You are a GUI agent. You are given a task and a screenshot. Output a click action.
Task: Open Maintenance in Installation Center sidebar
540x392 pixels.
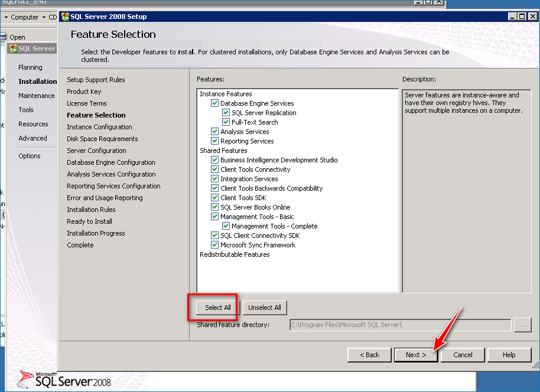click(37, 96)
